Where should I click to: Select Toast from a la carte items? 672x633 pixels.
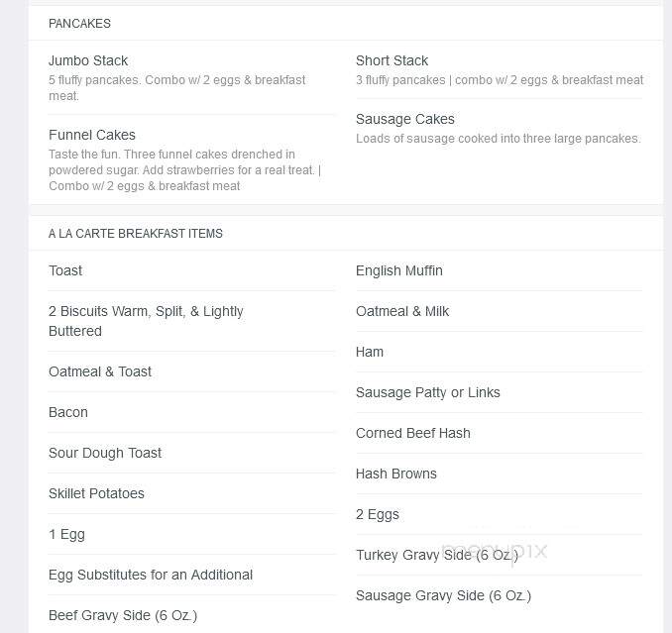(x=65, y=270)
